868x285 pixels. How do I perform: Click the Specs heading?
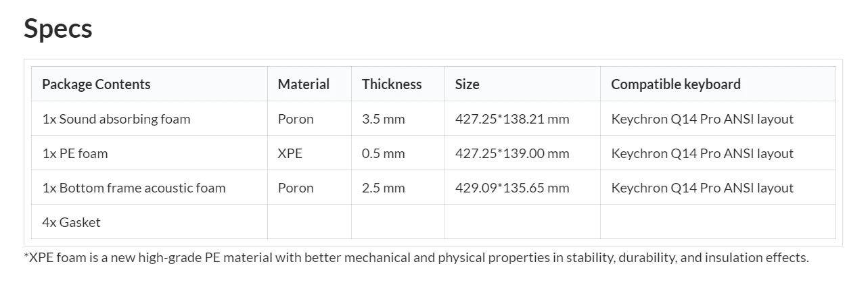coord(58,28)
